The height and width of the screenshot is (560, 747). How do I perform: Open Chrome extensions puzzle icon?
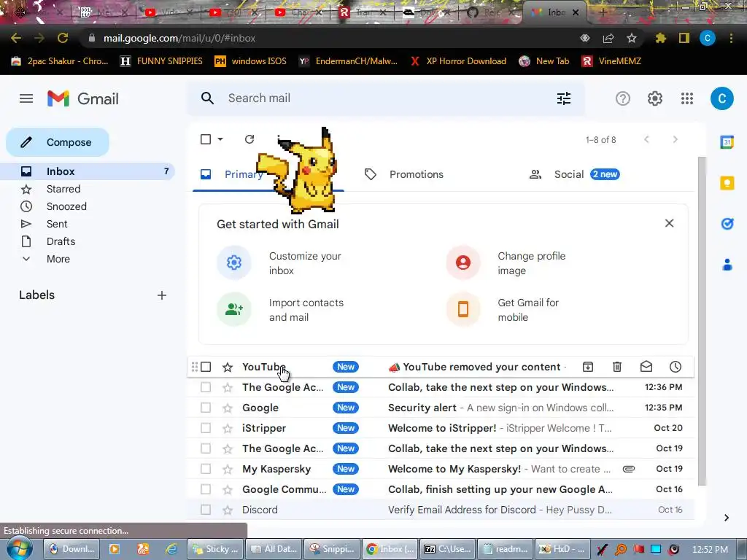(x=661, y=38)
